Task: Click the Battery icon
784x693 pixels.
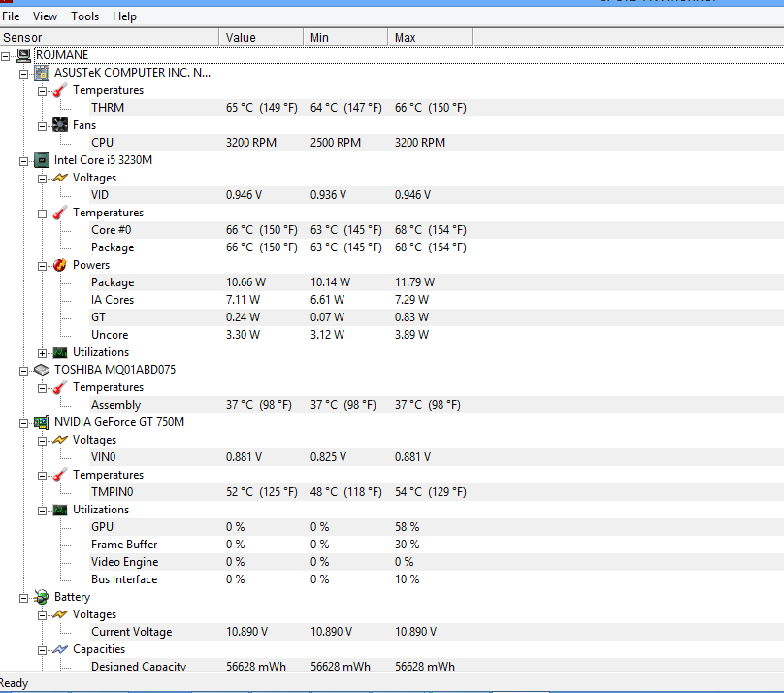Action: pos(42,597)
